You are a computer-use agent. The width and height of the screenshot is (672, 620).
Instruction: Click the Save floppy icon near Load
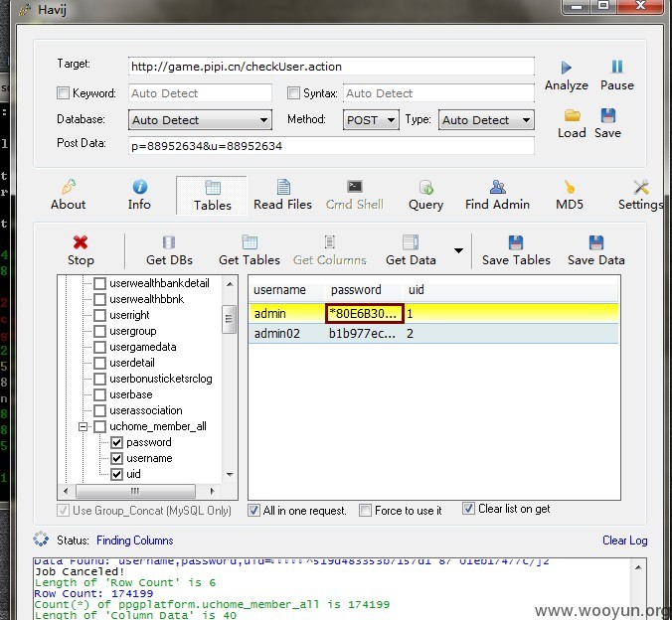(x=607, y=115)
